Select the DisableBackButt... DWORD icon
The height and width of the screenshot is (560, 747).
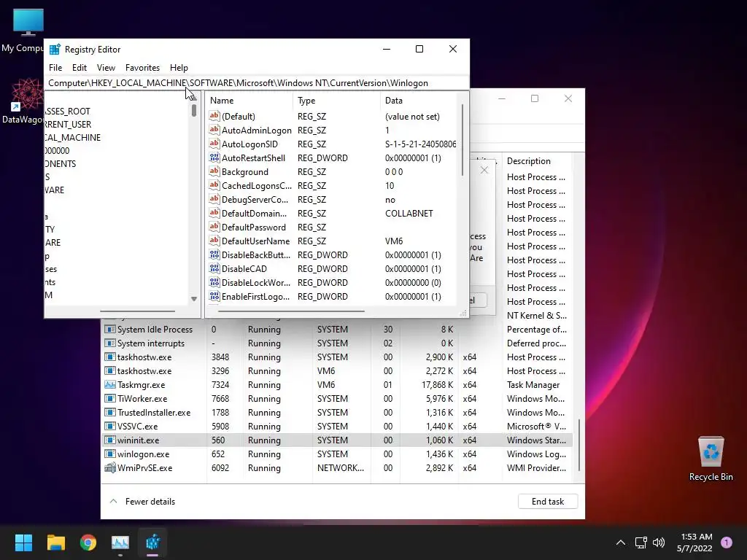click(214, 254)
